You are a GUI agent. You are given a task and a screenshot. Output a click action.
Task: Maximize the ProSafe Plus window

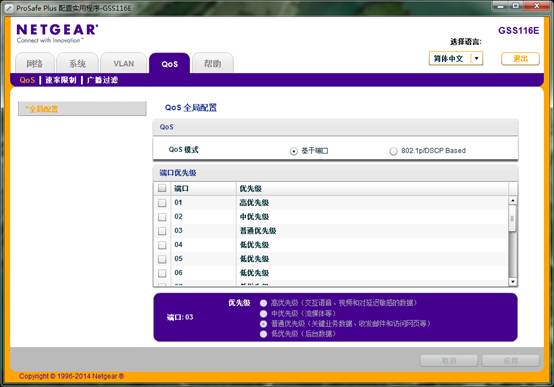pos(515,6)
